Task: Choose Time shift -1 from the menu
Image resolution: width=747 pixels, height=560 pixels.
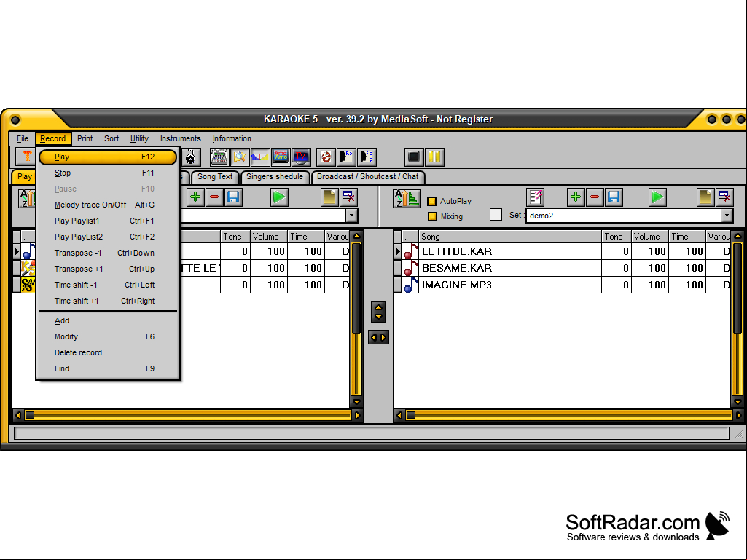Action: [108, 285]
